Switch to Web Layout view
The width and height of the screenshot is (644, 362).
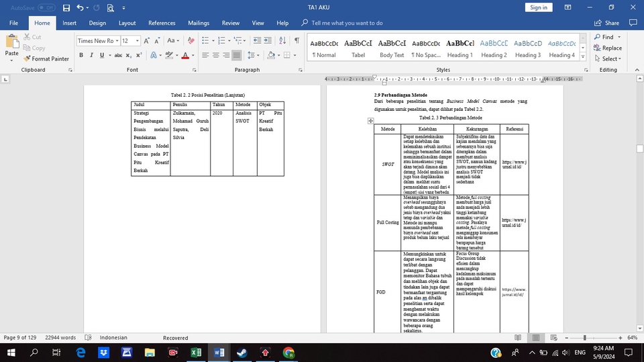(553, 338)
